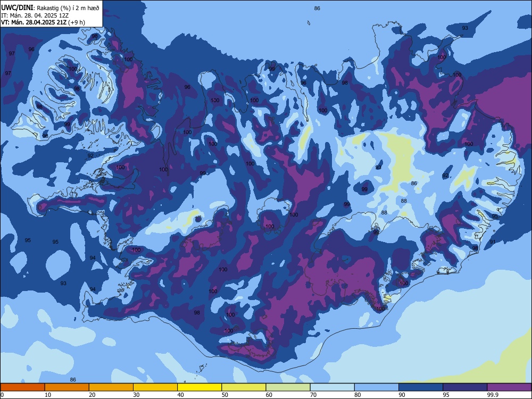
Task: Click the dark indigo 95-99.9 legend swatch
Action: pos(465,387)
